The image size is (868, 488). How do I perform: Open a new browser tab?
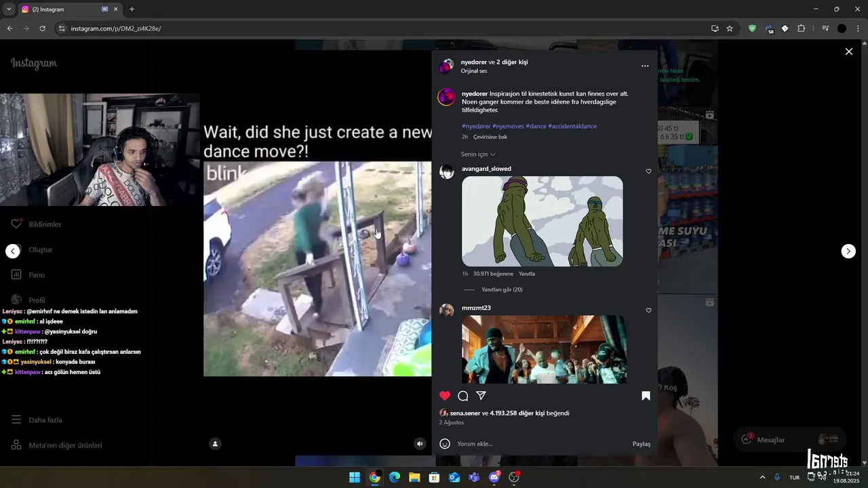coord(132,9)
